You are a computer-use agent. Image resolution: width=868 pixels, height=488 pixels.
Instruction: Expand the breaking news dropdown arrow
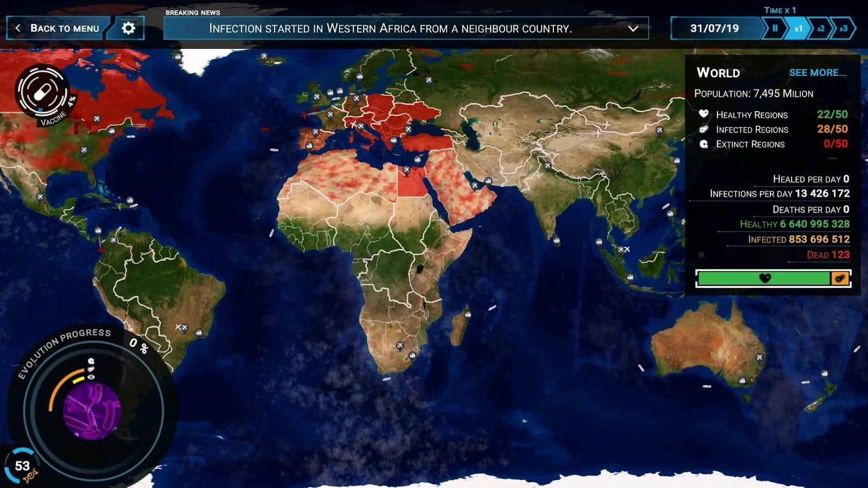click(x=633, y=28)
